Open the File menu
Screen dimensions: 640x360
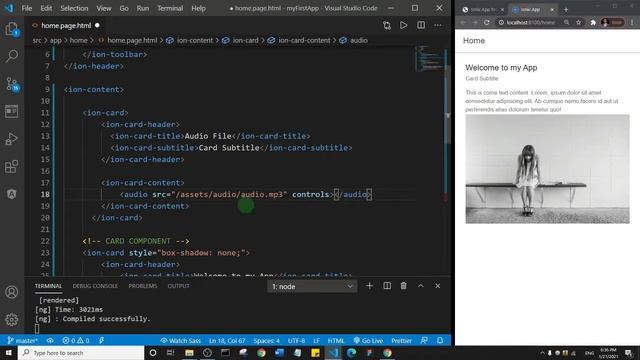[27, 8]
